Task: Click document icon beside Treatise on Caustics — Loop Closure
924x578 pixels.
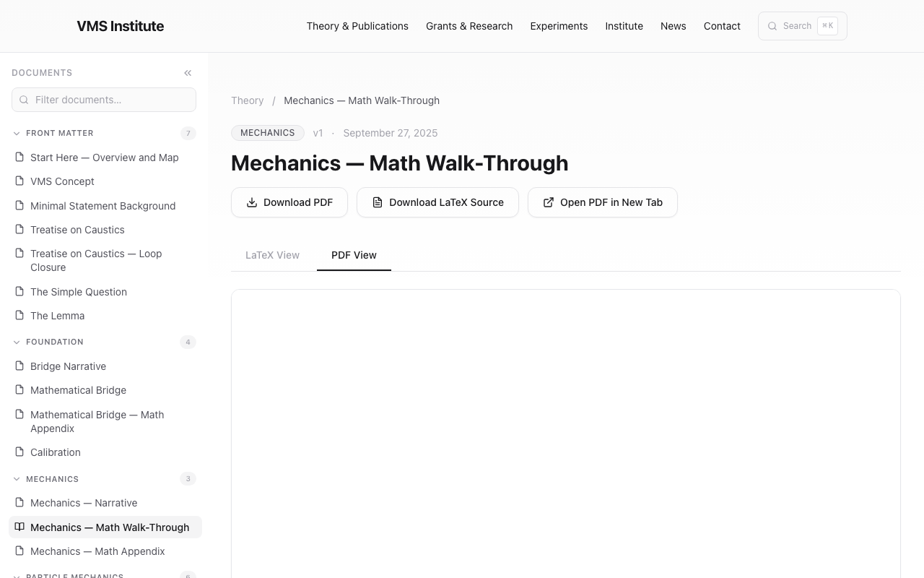Action: point(19,253)
